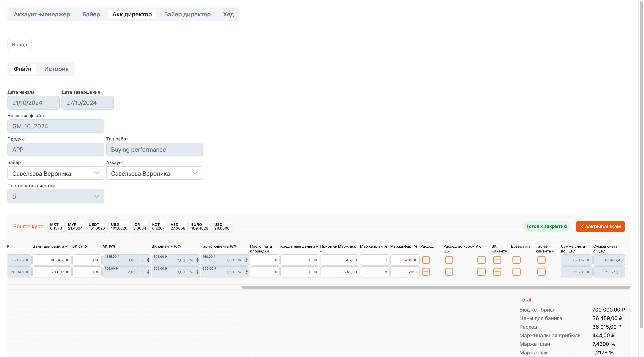Click minus icon in first row ВК Клиенту

coord(497,260)
